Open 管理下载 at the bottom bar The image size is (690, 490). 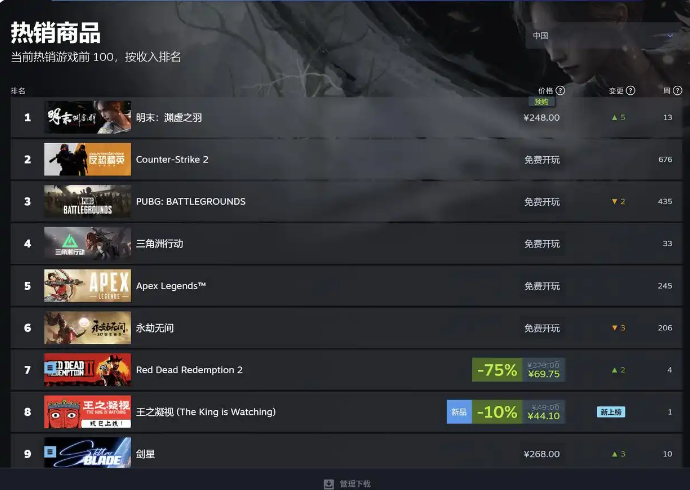point(355,484)
